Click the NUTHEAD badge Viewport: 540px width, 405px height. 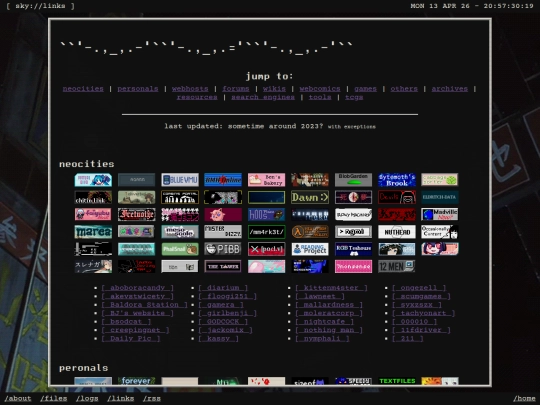(397, 232)
